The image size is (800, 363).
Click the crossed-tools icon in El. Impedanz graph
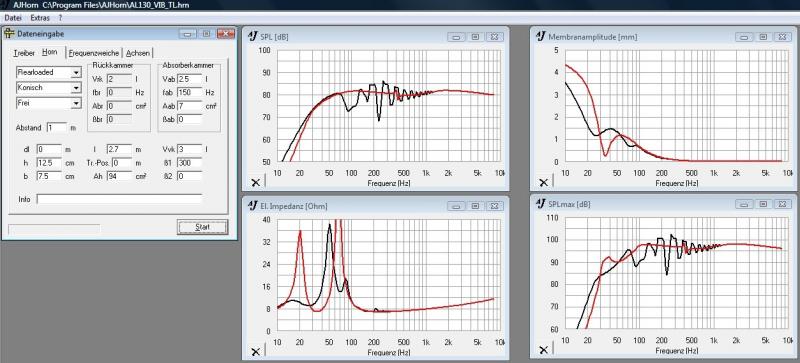(256, 351)
